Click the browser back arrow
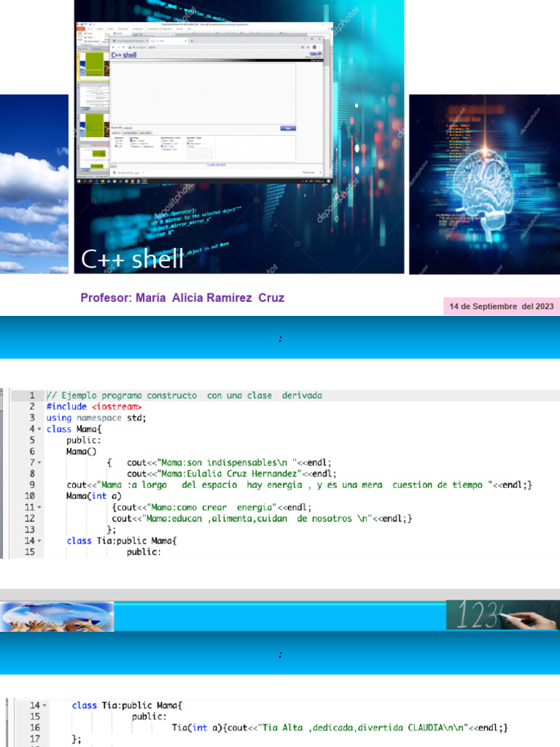560x747 pixels. point(113,47)
